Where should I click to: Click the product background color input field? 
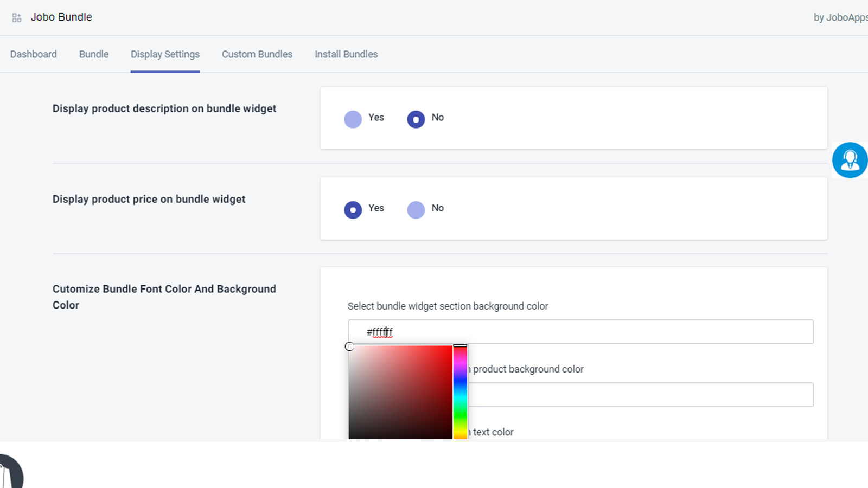(640, 395)
